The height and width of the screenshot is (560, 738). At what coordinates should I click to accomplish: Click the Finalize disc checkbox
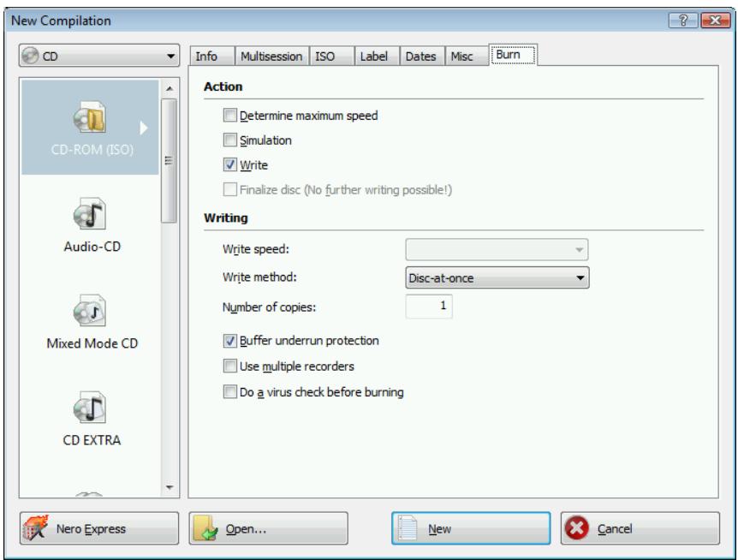(229, 189)
